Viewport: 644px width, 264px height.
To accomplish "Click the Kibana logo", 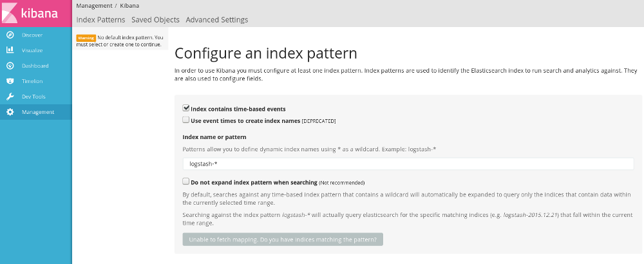I will pos(35,13).
